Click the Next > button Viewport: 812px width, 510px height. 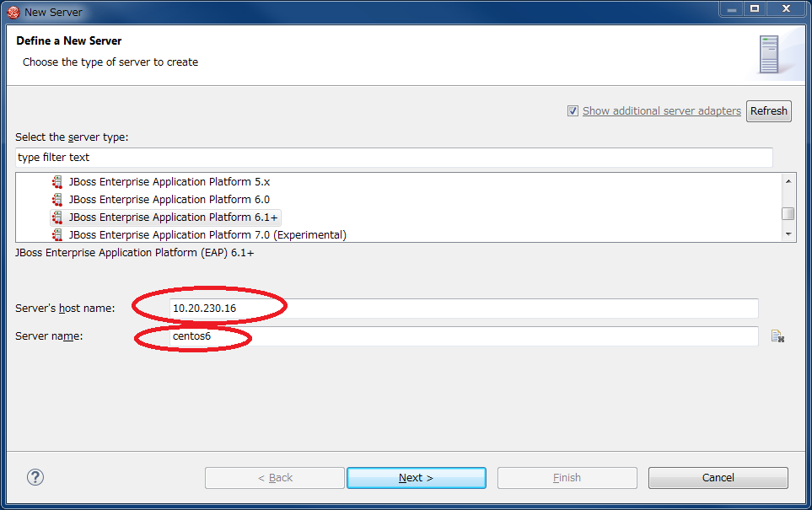[x=417, y=477]
